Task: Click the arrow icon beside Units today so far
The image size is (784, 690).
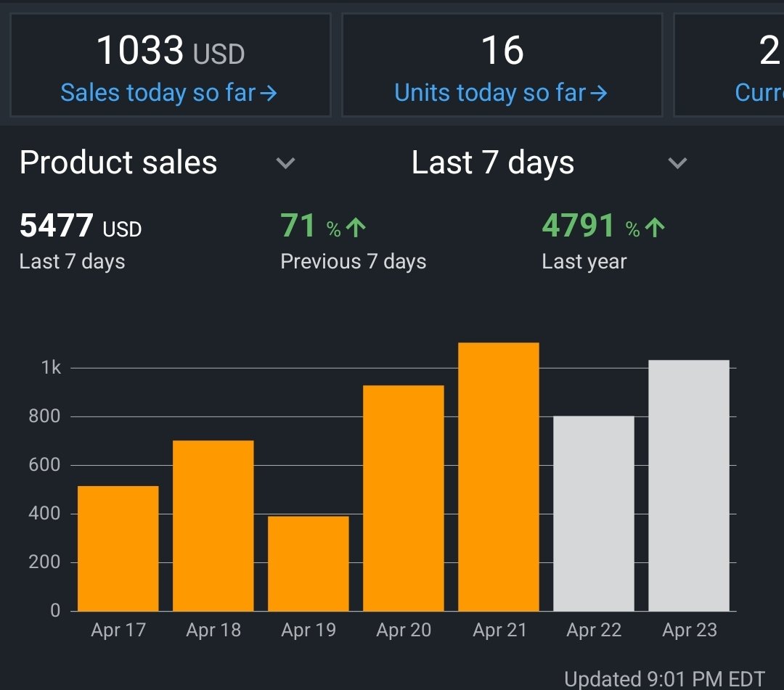Action: pos(598,94)
